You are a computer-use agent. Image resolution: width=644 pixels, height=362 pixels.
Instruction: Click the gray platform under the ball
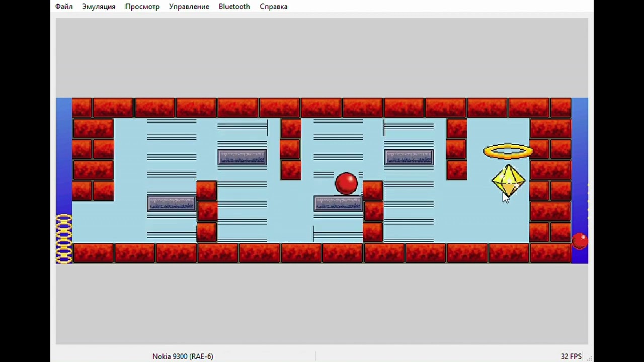click(338, 203)
